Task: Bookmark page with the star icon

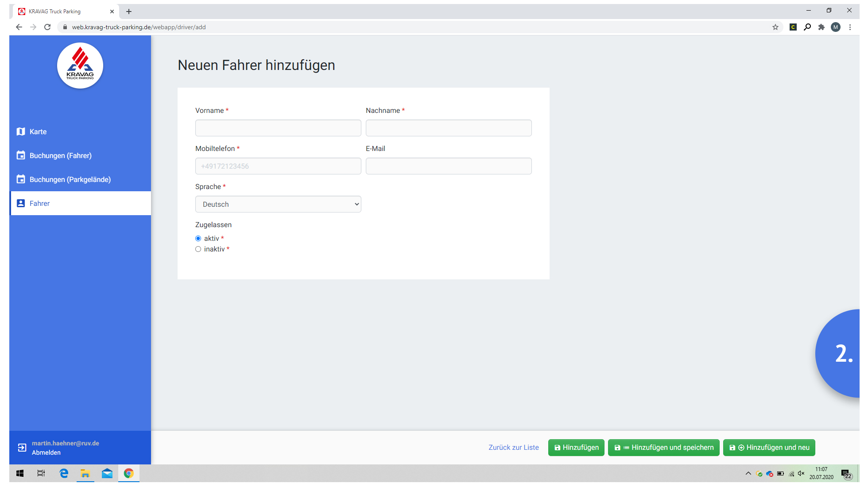Action: pos(775,27)
